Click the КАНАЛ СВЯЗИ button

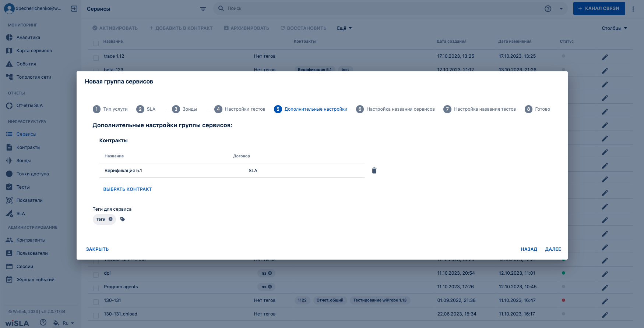[599, 8]
